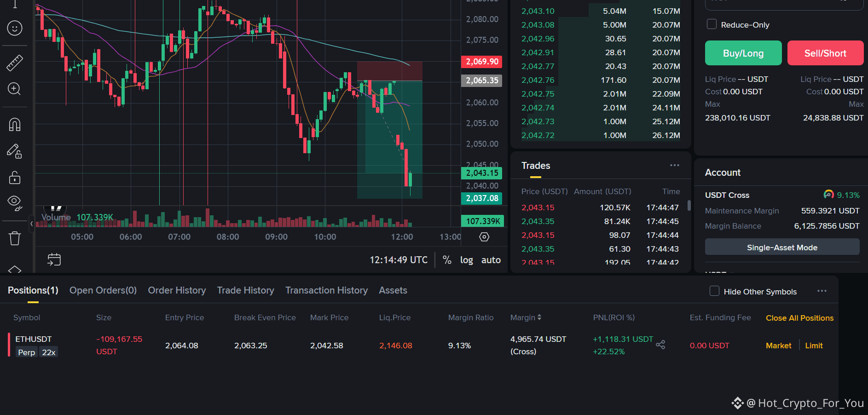Click the Volume indicator label
Image resolution: width=868 pixels, height=415 pixels.
pos(56,217)
